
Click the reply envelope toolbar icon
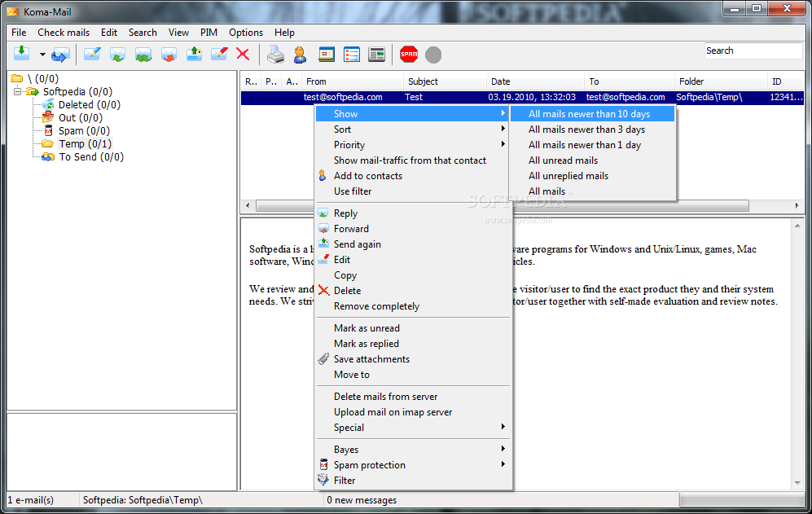pyautogui.click(x=117, y=54)
